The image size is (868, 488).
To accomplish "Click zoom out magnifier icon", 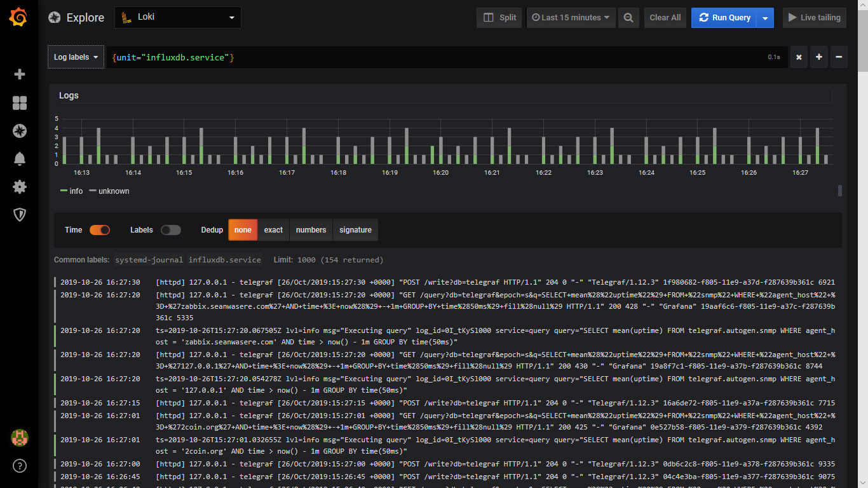I will click(x=628, y=18).
